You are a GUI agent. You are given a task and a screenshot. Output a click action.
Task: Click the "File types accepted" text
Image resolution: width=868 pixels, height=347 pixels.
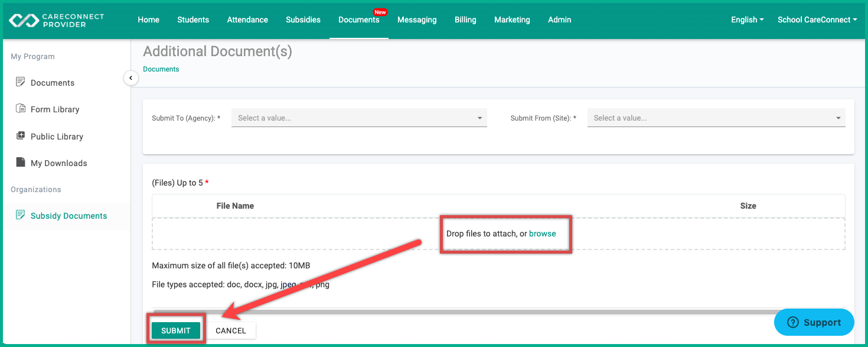coord(240,284)
